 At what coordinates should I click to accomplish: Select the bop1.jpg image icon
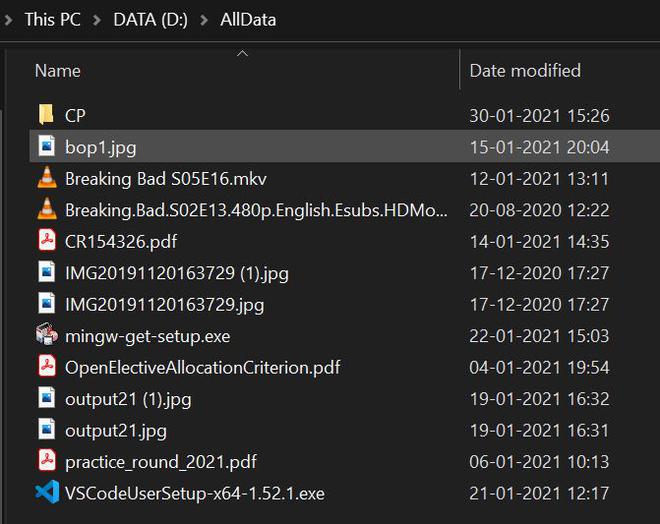coord(46,147)
